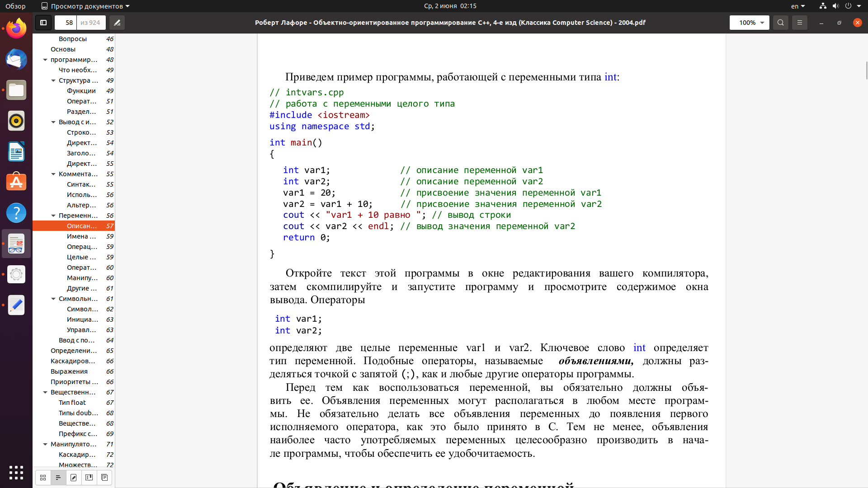The height and width of the screenshot is (488, 868).
Task: Go to 'Манипу…' page 60 entry
Action: click(74, 278)
